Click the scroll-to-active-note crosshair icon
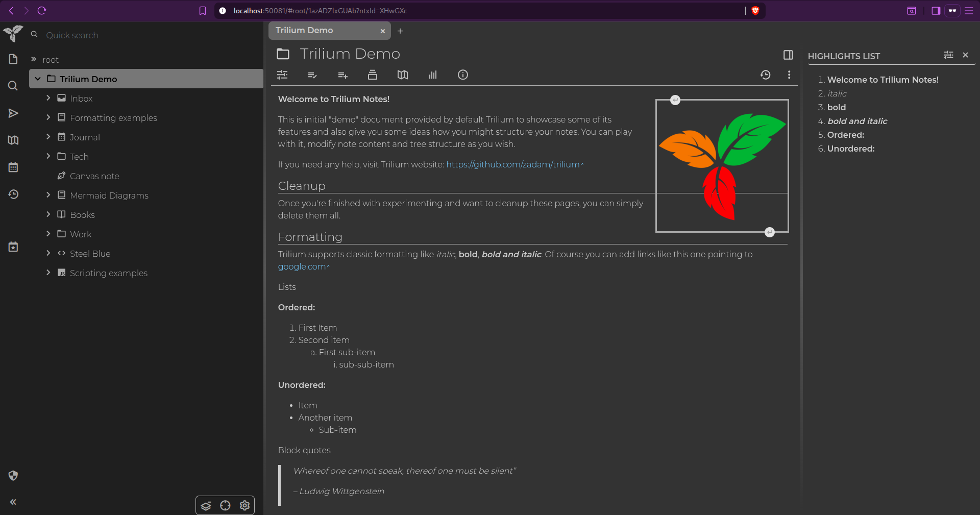 (225, 506)
